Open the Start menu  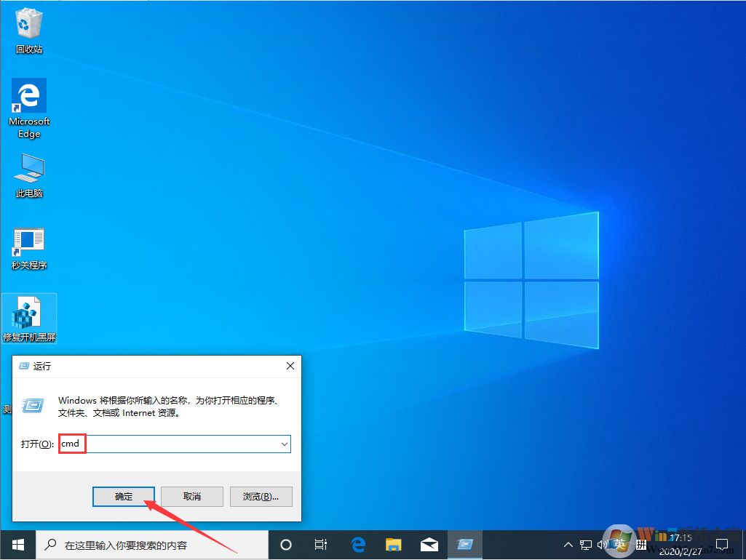17,544
